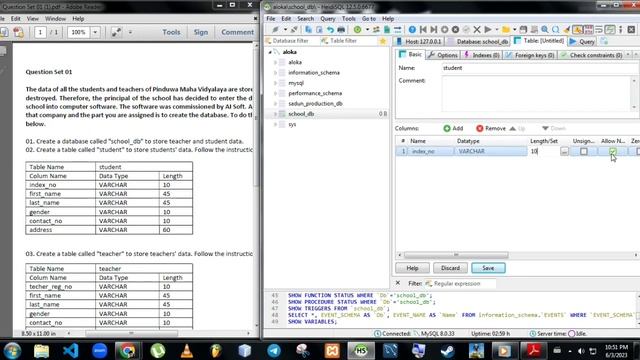Expand the sadun_production_db node
The height and width of the screenshot is (360, 640).
[276, 104]
